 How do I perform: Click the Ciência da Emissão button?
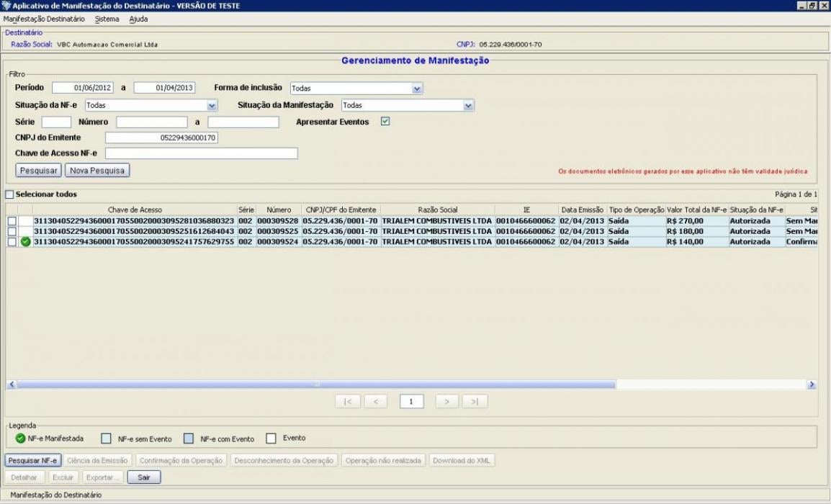(97, 461)
